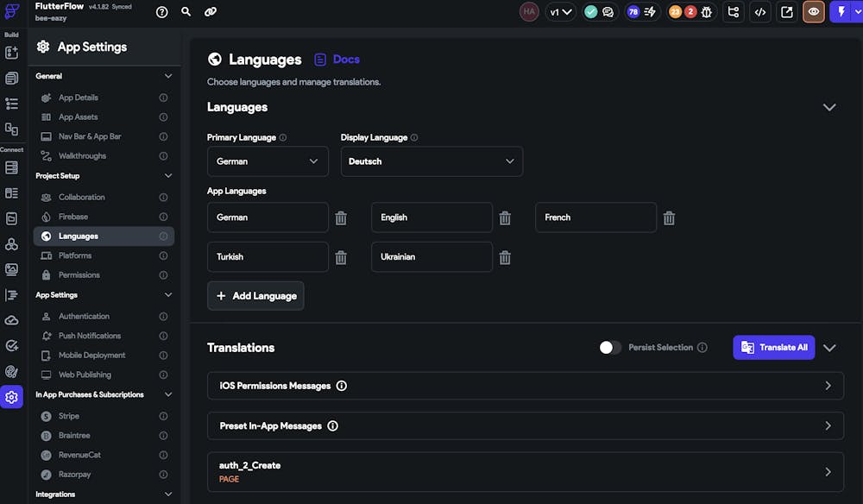
Task: Click the Add Language button
Action: click(255, 296)
